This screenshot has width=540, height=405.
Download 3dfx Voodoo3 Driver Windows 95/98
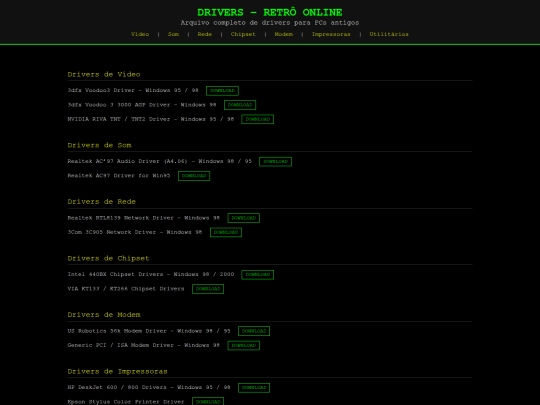[x=222, y=91]
